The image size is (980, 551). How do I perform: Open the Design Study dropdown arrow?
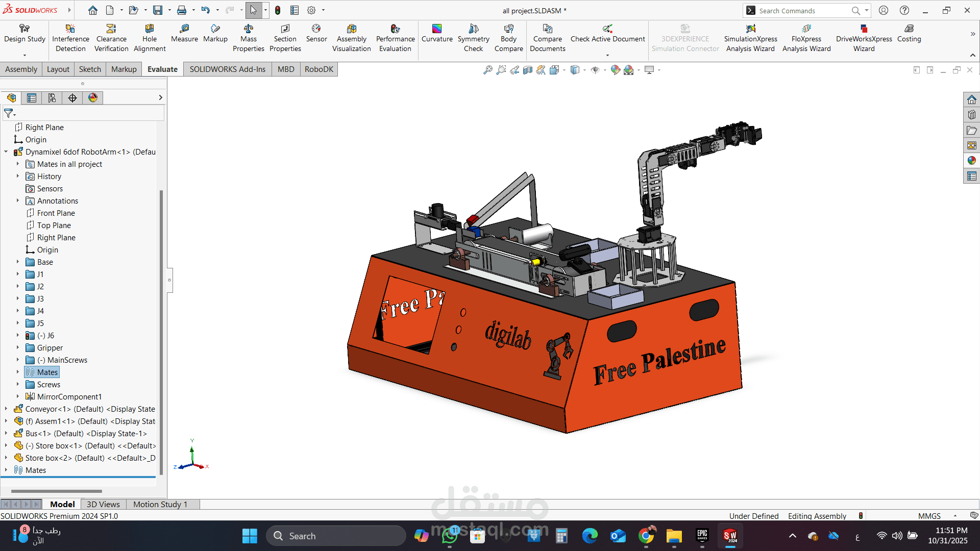click(x=24, y=55)
